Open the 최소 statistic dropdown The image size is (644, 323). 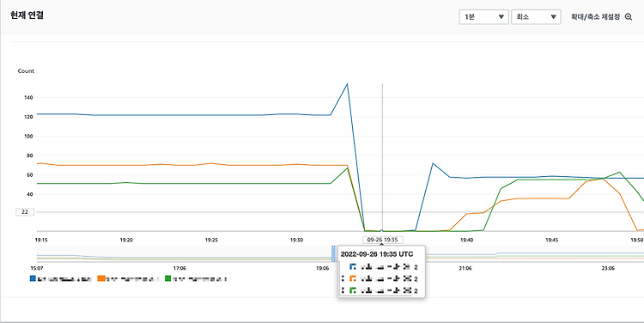click(x=536, y=17)
